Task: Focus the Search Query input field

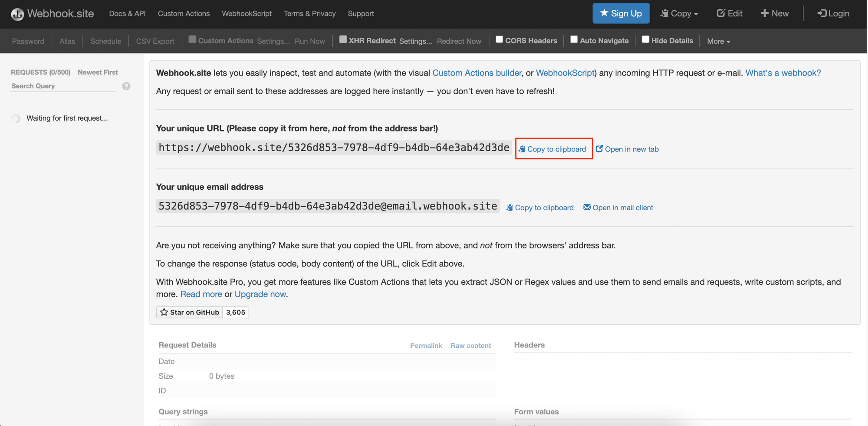Action: pos(63,86)
